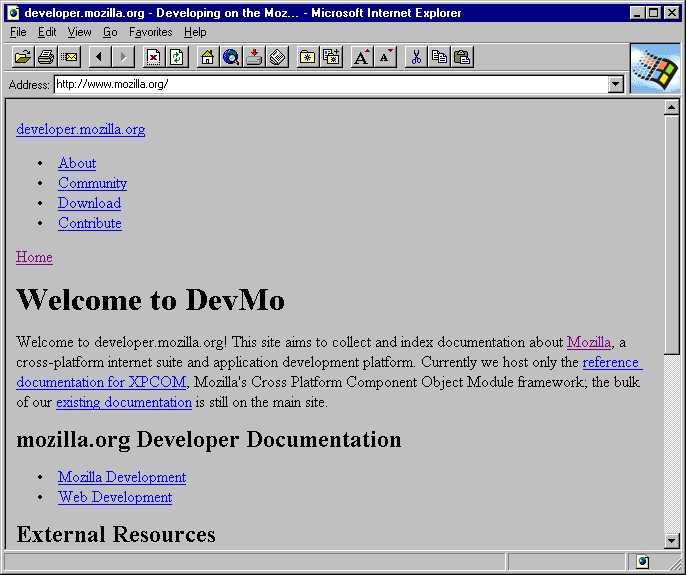Click the Copy pages icon
This screenshot has width=686, height=575.
(439, 57)
